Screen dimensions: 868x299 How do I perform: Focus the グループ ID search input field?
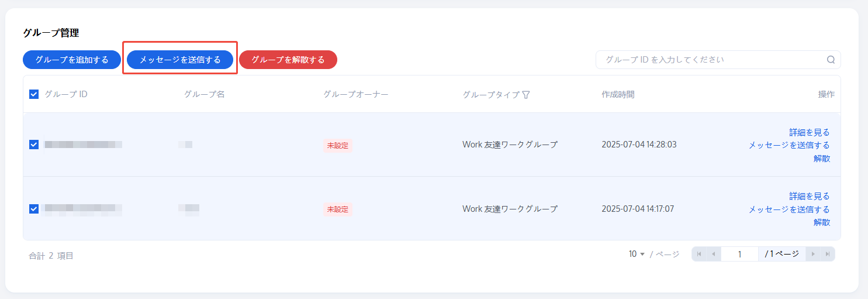(710, 60)
